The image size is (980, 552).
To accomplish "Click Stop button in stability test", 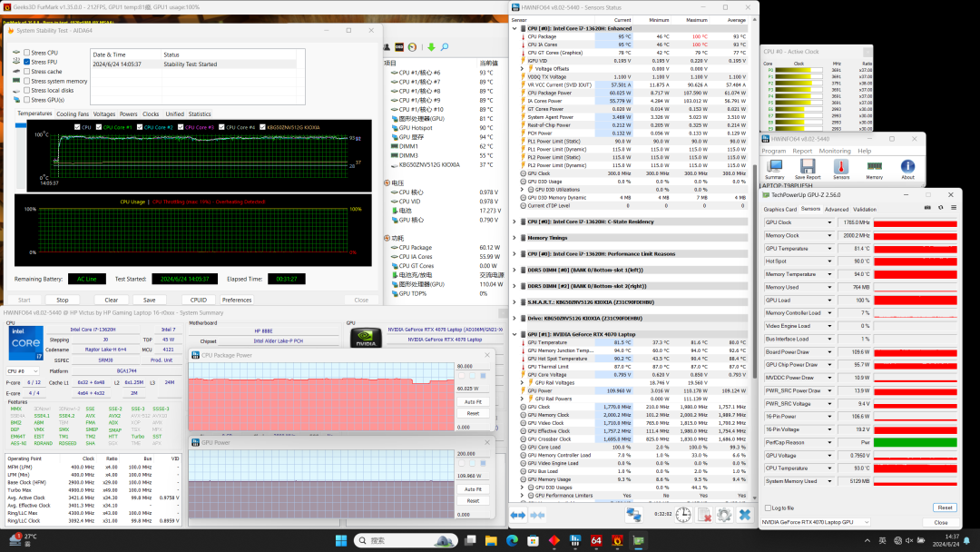I will [x=63, y=301].
